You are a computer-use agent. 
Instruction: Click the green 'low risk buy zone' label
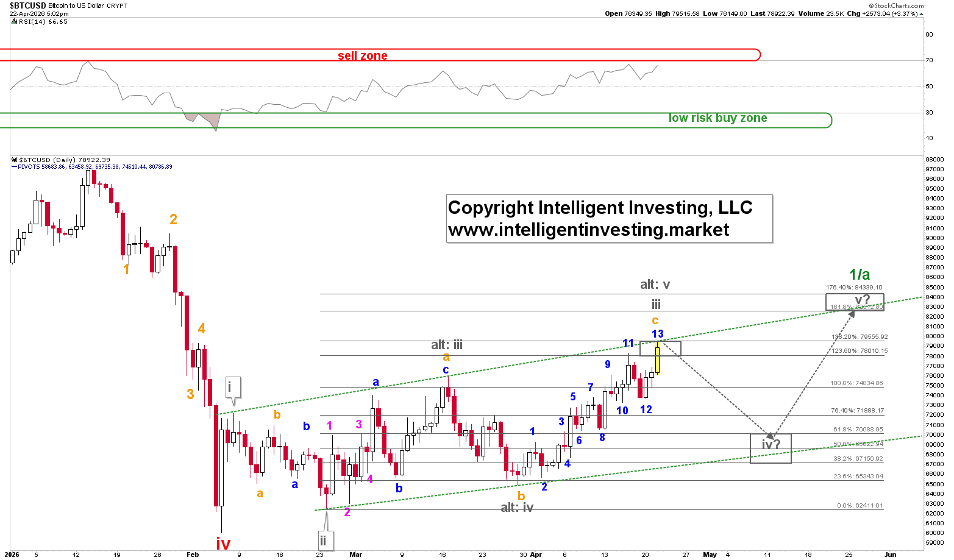(x=717, y=118)
